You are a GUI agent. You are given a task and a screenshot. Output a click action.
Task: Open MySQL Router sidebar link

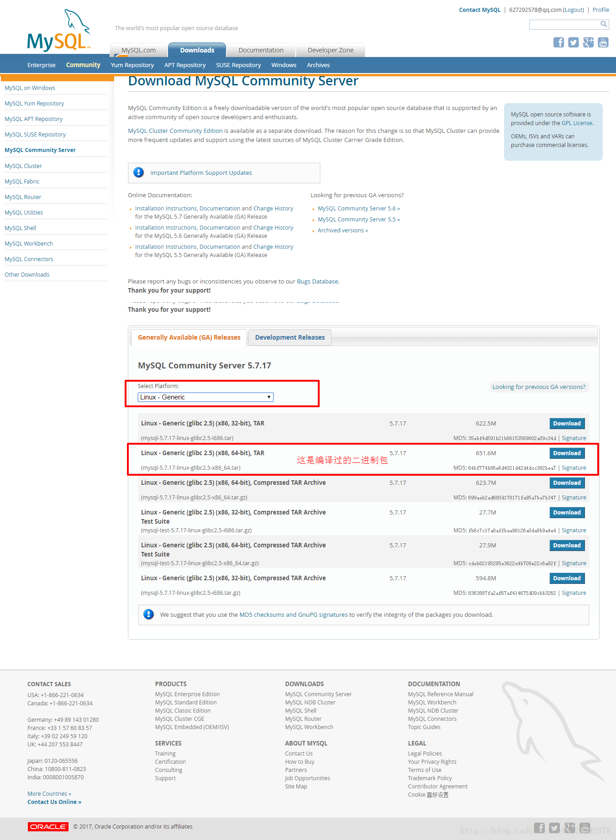tap(23, 197)
